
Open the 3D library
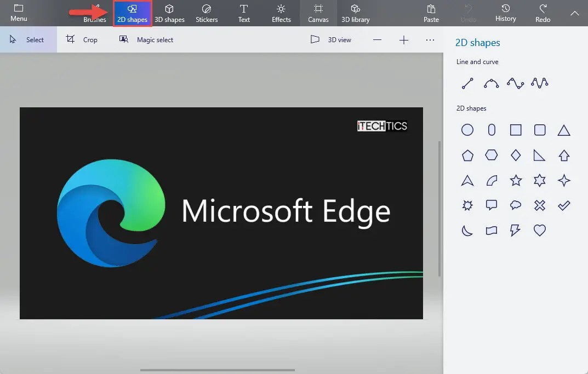pyautogui.click(x=355, y=13)
